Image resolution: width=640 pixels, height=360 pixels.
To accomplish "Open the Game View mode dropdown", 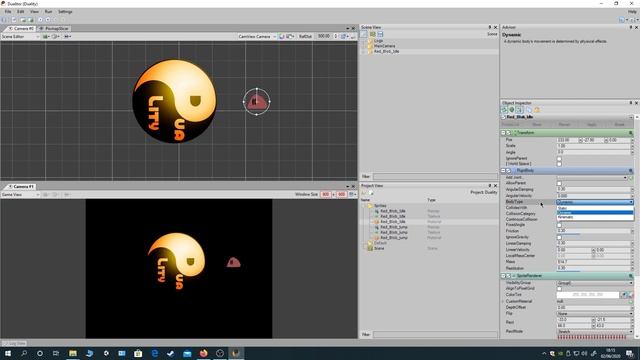I will 20,195.
